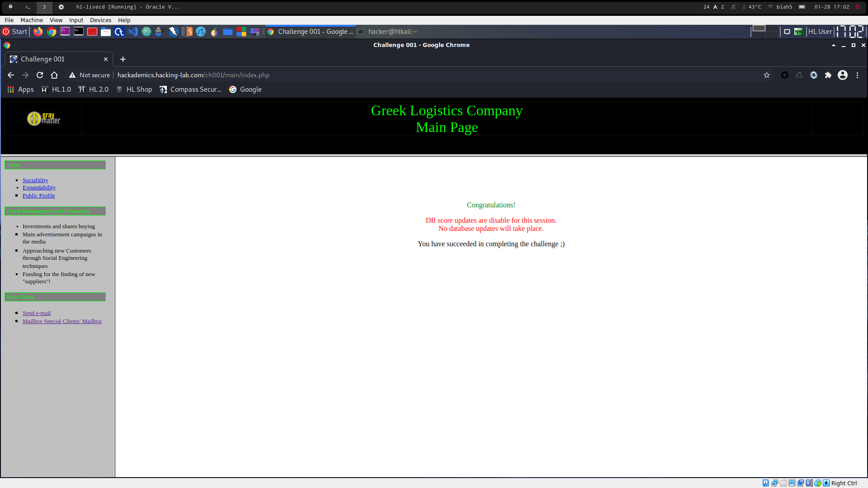Click the Wireshark shark fin launcher
This screenshot has height=488, width=868.
click(201, 32)
